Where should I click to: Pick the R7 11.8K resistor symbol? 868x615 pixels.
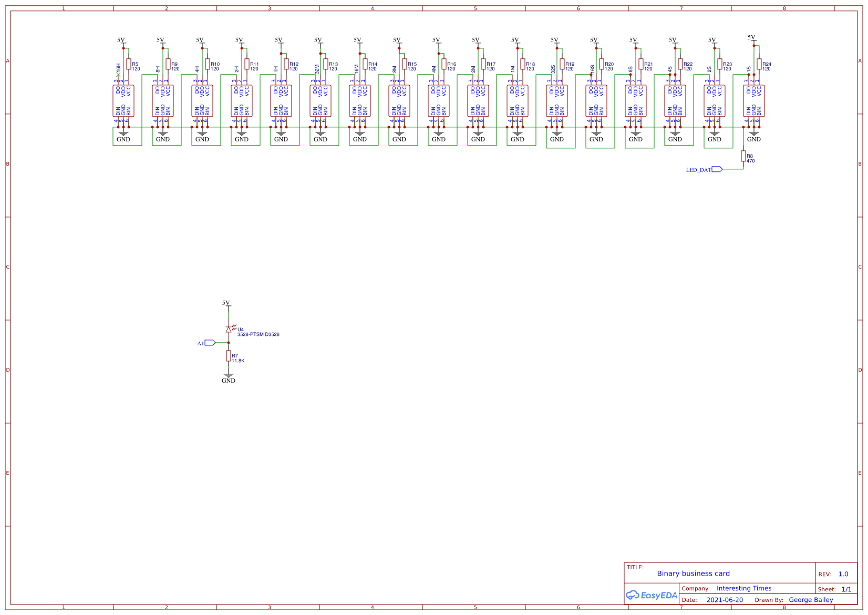coord(229,356)
